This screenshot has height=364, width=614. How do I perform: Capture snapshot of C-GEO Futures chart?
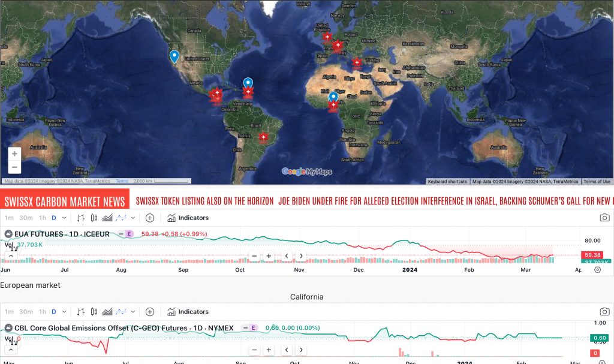point(605,312)
